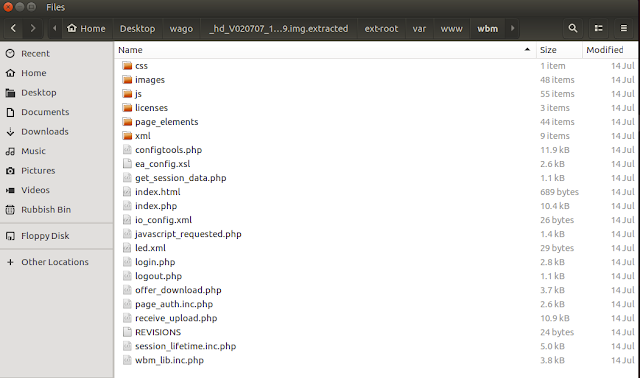Select led.xml file name
This screenshot has height=378, width=640.
[150, 248]
